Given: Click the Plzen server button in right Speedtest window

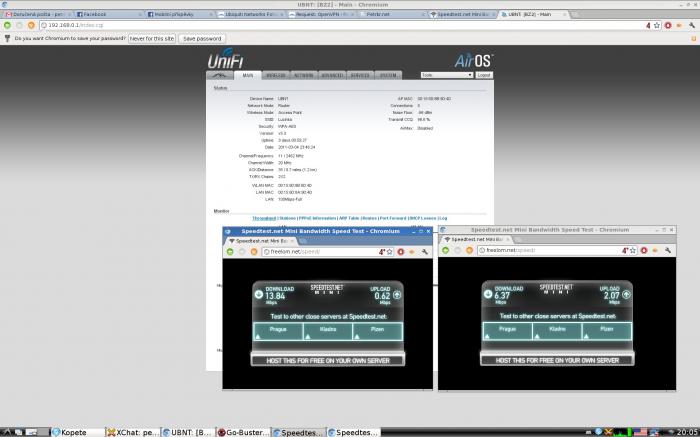Looking at the screenshot, I should [x=607, y=331].
